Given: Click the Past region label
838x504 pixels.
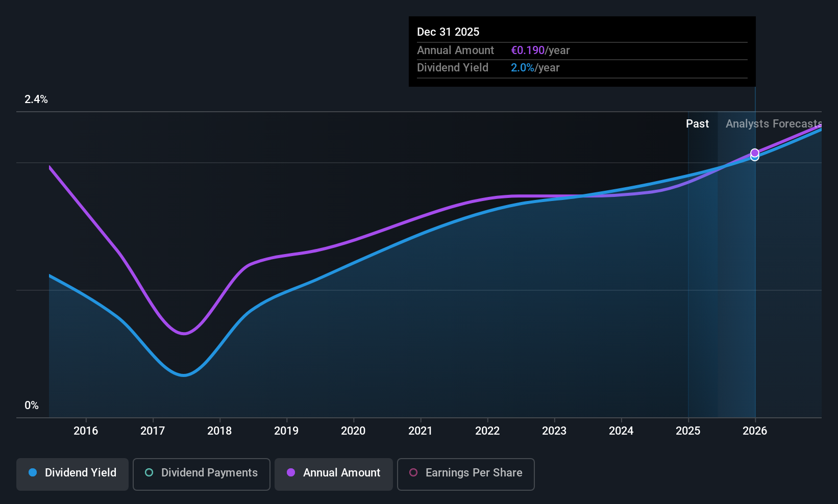Looking at the screenshot, I should pos(697,124).
